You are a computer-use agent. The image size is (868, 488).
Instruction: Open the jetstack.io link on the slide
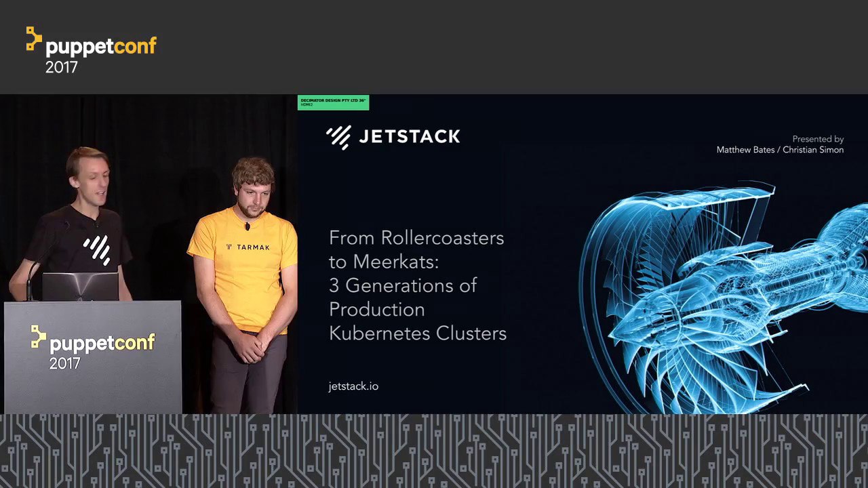click(353, 386)
